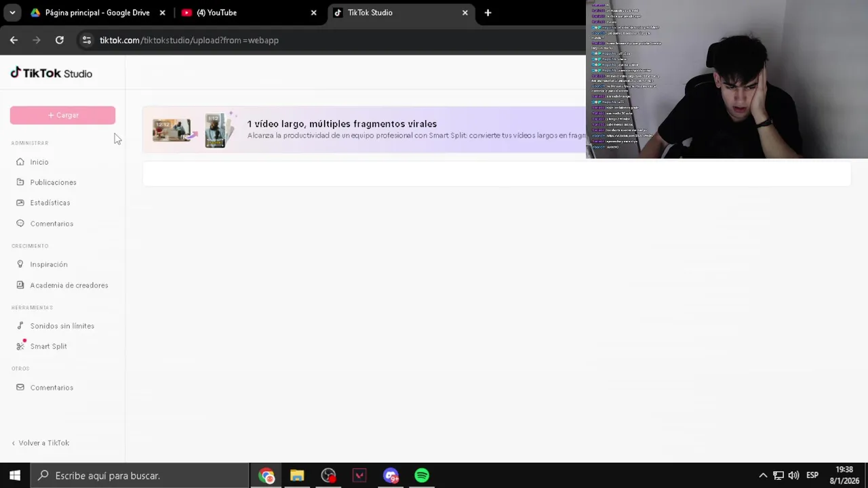868x488 pixels.
Task: Open Publicaciones in the sidebar
Action: click(x=53, y=182)
